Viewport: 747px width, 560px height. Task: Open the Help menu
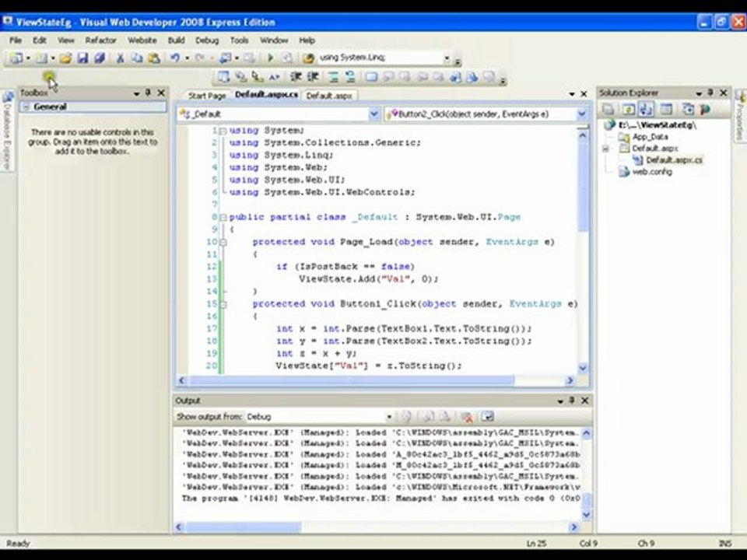[307, 40]
